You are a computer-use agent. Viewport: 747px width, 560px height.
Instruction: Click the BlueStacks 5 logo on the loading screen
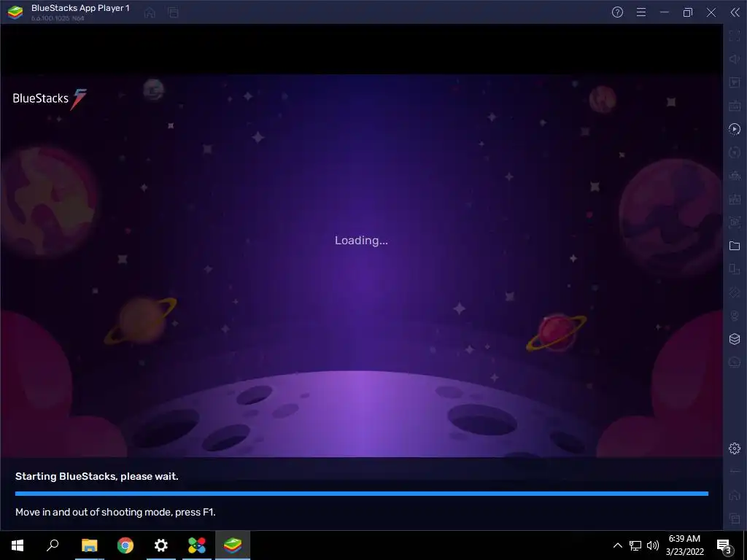pyautogui.click(x=50, y=99)
